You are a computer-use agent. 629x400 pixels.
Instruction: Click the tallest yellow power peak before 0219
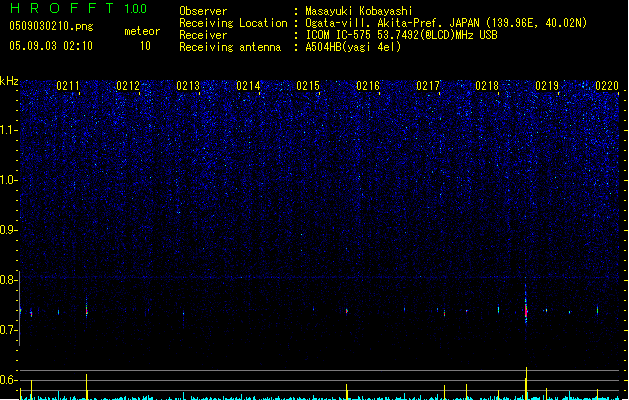click(526, 383)
